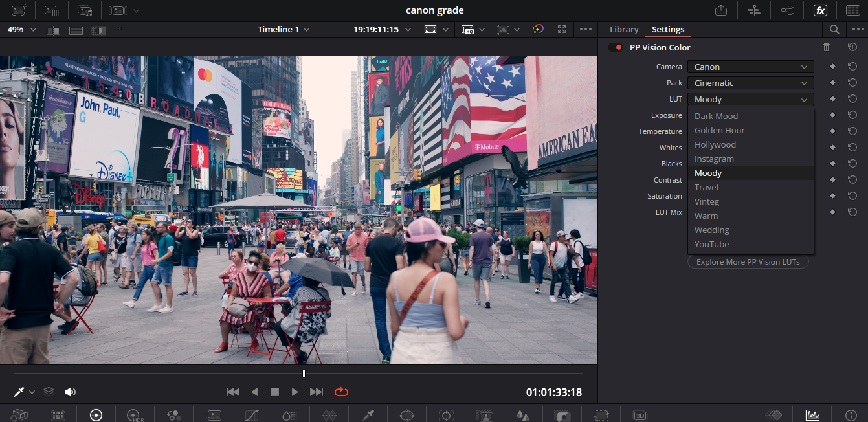Viewport: 868px width, 422px height.
Task: Open the Pack dropdown showing Cinematic
Action: [751, 83]
